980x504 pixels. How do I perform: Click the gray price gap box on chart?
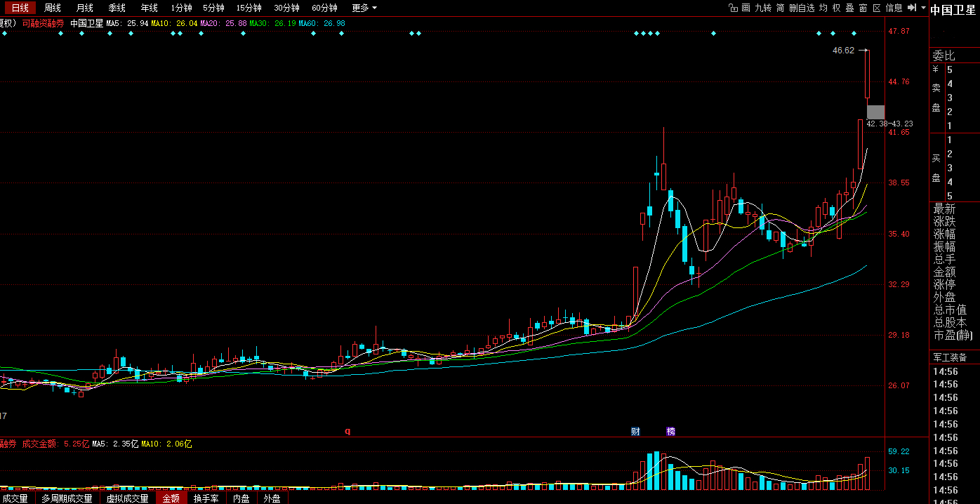[875, 112]
